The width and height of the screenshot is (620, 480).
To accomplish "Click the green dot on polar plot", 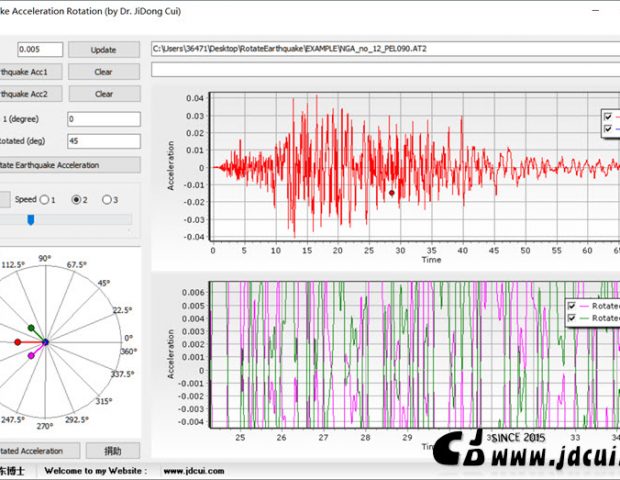I will 31,328.
